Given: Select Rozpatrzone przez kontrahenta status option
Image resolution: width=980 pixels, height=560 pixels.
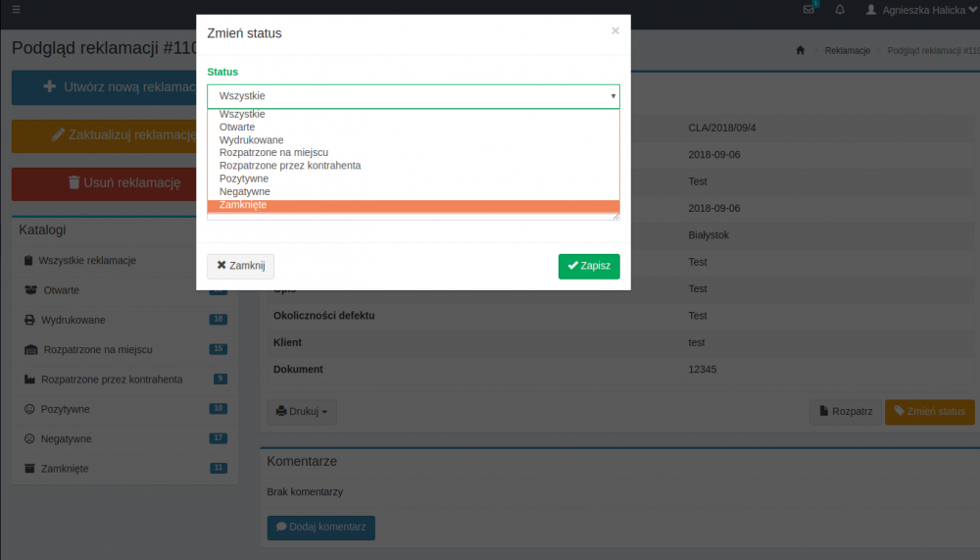Looking at the screenshot, I should [x=290, y=166].
